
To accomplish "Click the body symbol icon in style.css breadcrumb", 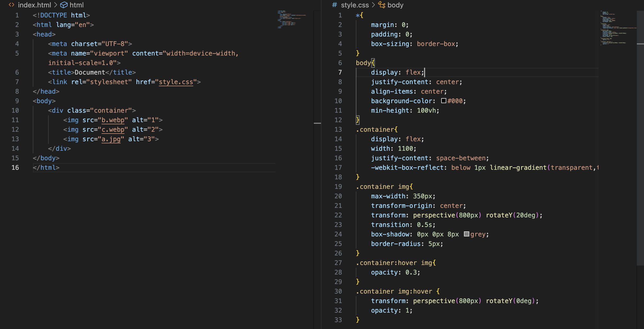I will tap(382, 5).
